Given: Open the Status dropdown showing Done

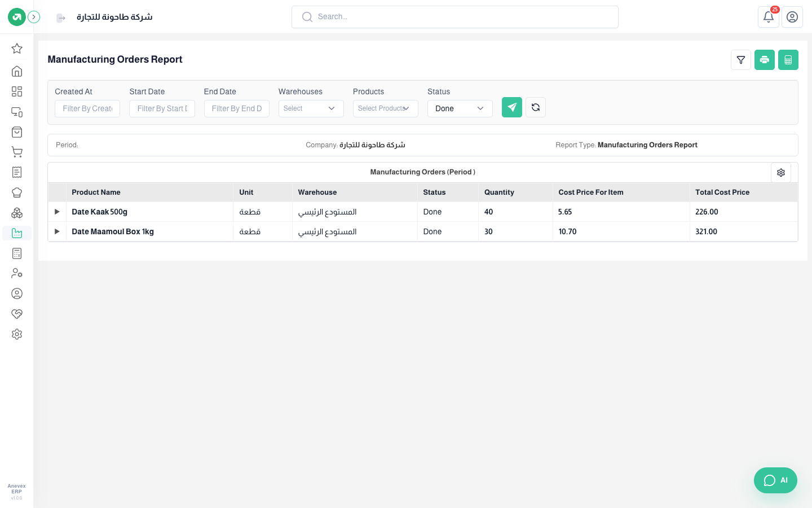Looking at the screenshot, I should [460, 108].
